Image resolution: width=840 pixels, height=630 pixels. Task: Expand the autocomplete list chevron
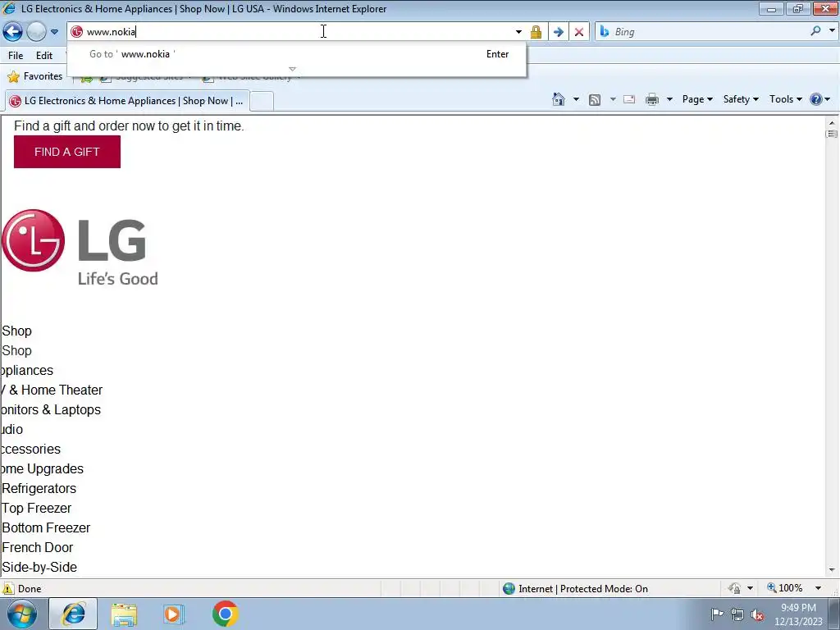(292, 69)
